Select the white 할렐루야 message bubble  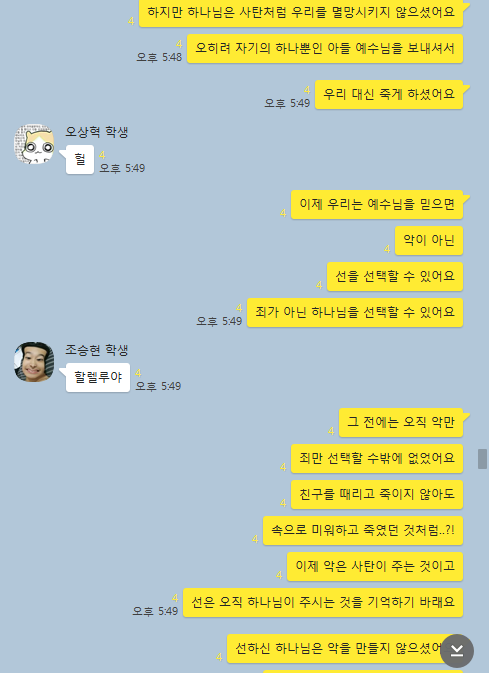pyautogui.click(x=98, y=377)
